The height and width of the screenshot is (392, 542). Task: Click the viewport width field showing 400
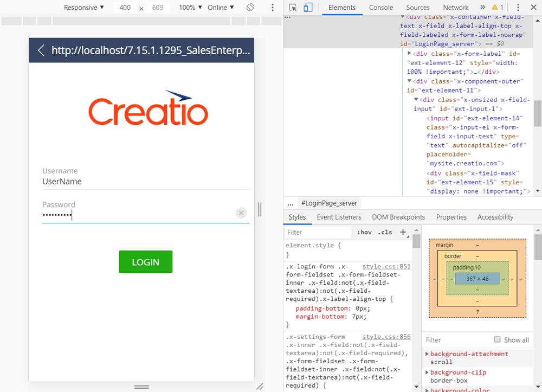125,8
